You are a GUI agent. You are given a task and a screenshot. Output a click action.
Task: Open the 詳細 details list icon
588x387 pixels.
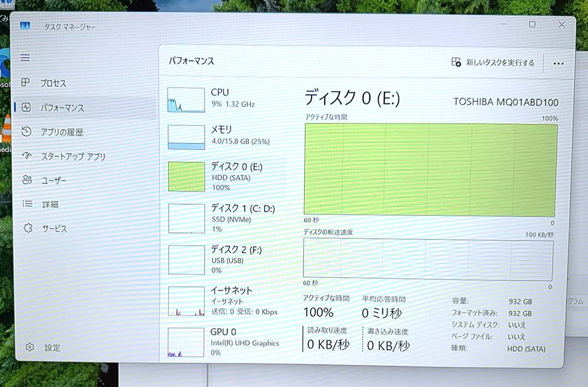tap(27, 204)
